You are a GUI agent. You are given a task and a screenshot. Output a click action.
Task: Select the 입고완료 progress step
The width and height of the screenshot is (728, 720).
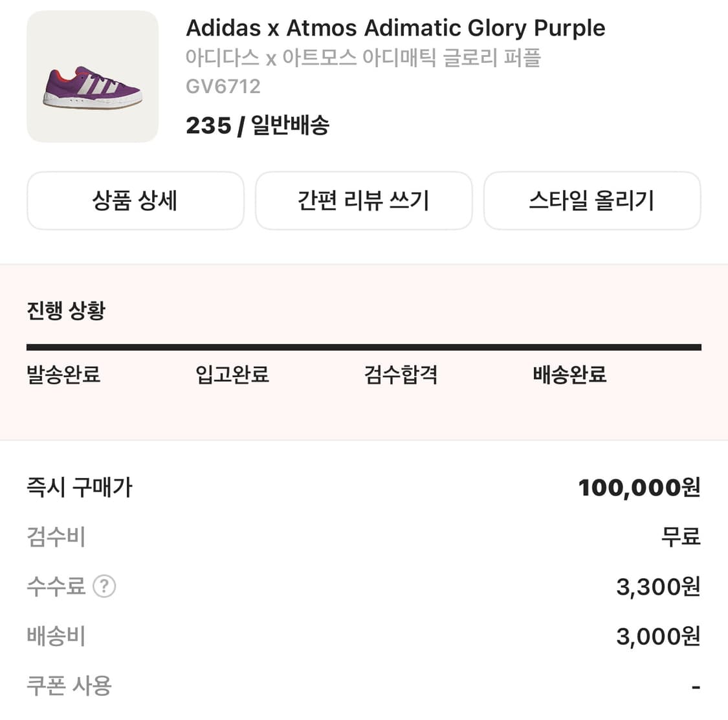[232, 375]
